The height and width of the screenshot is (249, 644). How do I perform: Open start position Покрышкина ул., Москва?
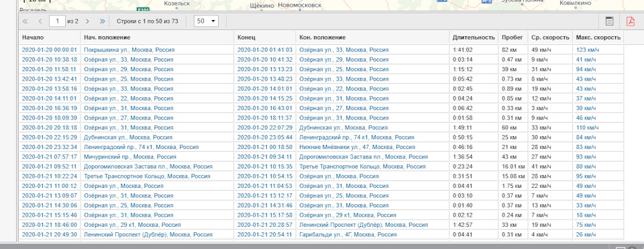[129, 50]
